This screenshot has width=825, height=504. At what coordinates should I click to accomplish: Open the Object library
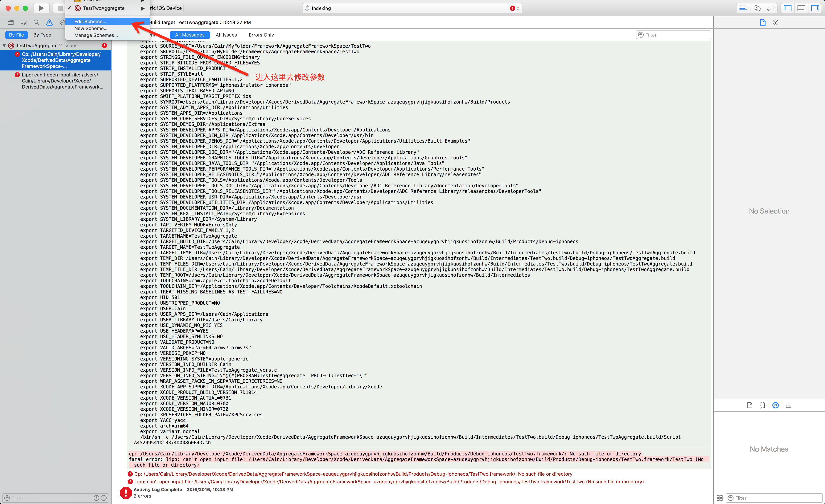[775, 405]
